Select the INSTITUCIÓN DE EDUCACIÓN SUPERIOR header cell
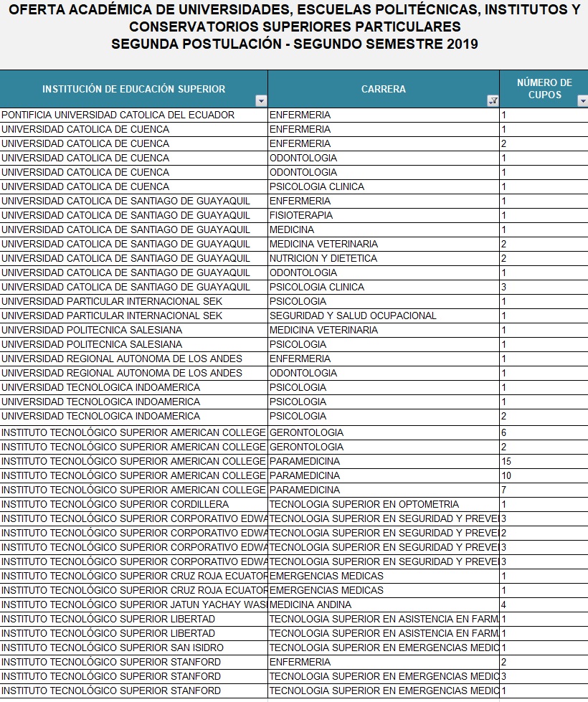 (x=134, y=89)
